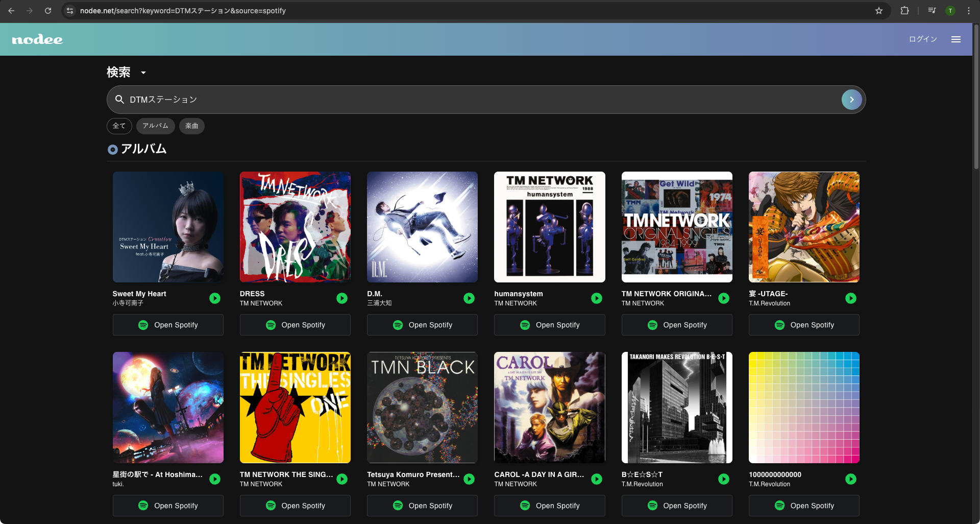Click the nodee logo

click(x=37, y=40)
